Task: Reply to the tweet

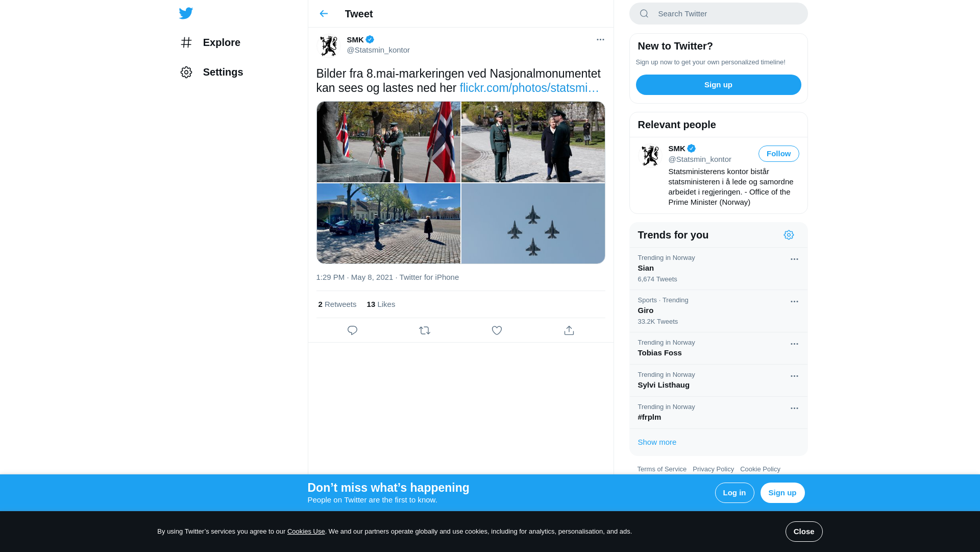Action: click(352, 330)
